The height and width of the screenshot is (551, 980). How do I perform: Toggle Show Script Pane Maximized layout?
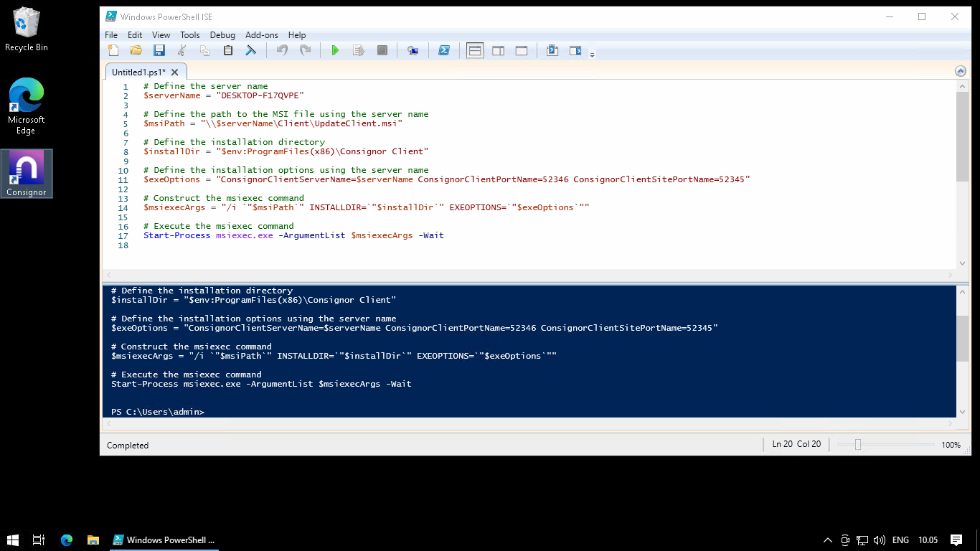tap(522, 50)
